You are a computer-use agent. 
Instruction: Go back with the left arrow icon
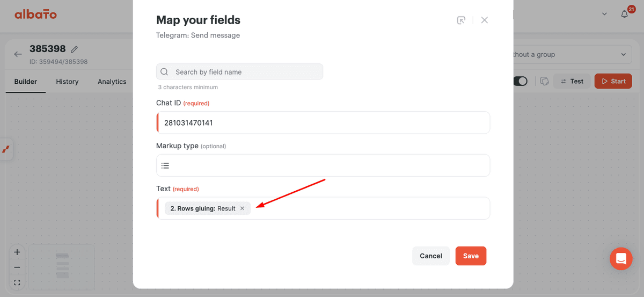[18, 54]
